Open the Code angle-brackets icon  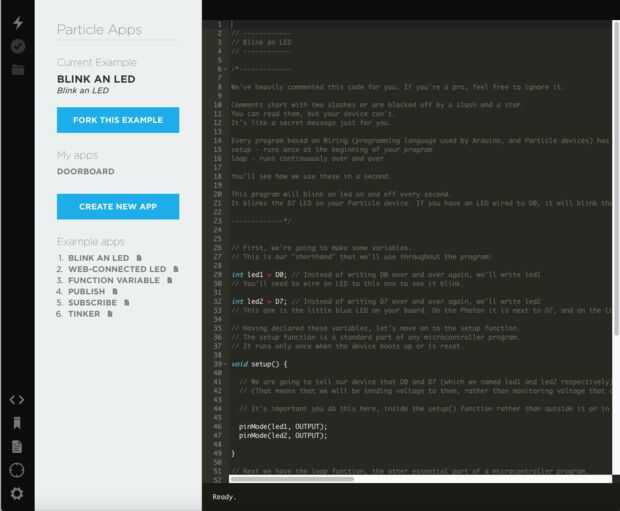pos(17,400)
